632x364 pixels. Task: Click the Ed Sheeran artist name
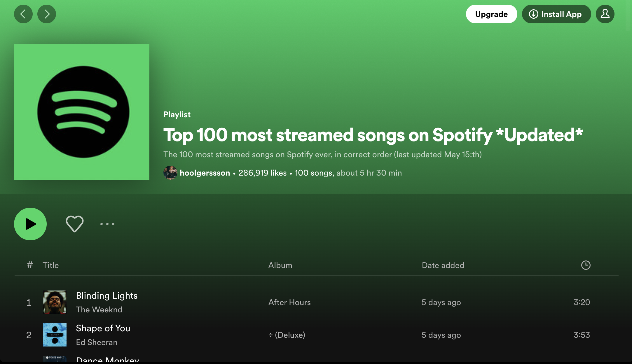[97, 342]
